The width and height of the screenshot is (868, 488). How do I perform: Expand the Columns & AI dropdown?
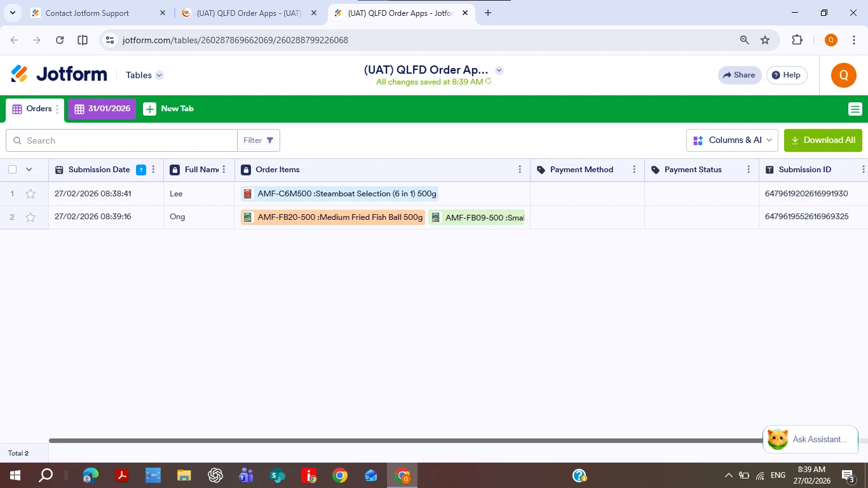[732, 140]
